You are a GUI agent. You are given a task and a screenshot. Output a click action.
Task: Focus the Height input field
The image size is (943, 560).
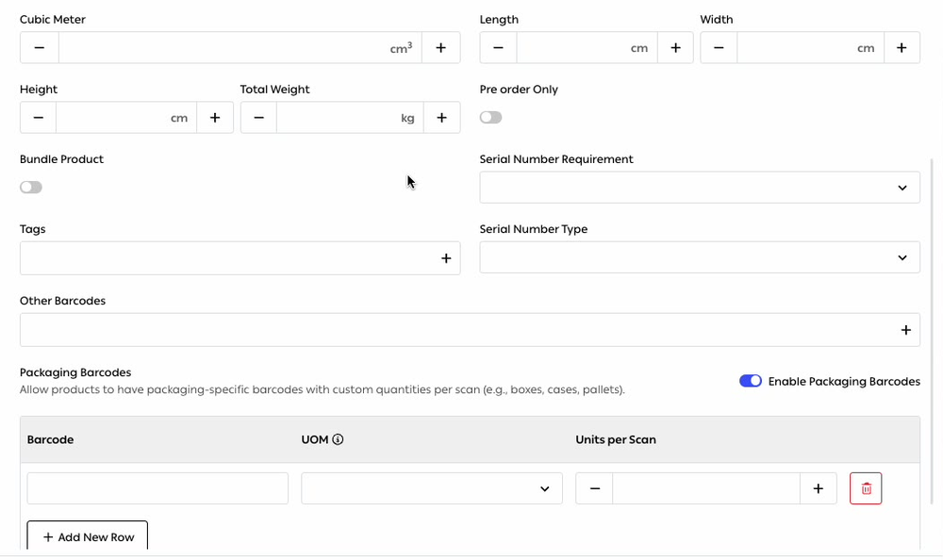tap(126, 117)
